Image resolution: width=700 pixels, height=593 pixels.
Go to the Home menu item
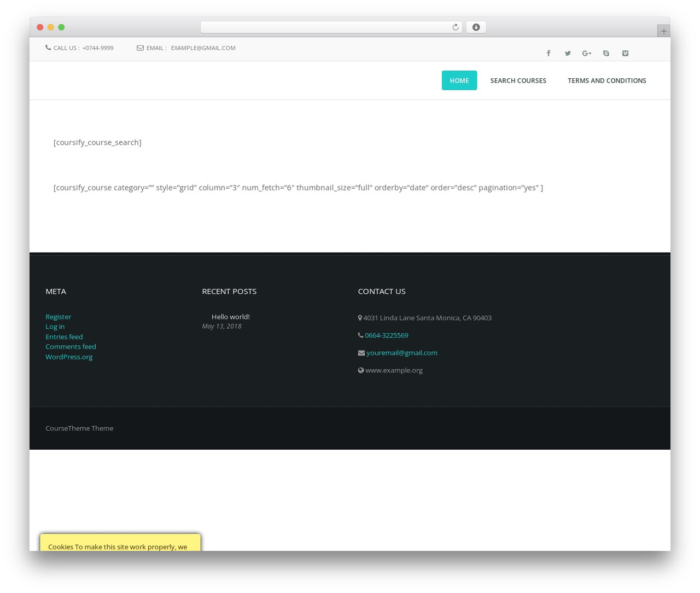(459, 80)
